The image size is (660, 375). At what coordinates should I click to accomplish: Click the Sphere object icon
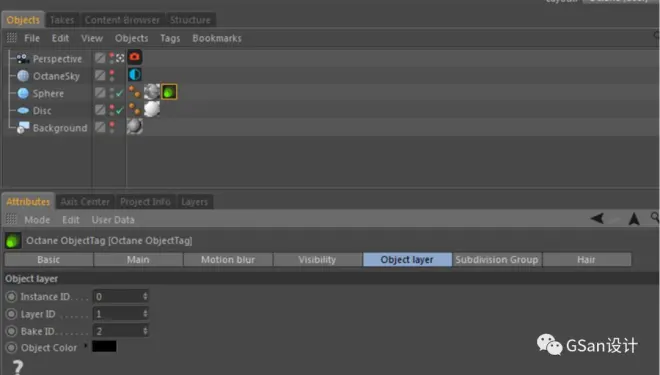(23, 93)
